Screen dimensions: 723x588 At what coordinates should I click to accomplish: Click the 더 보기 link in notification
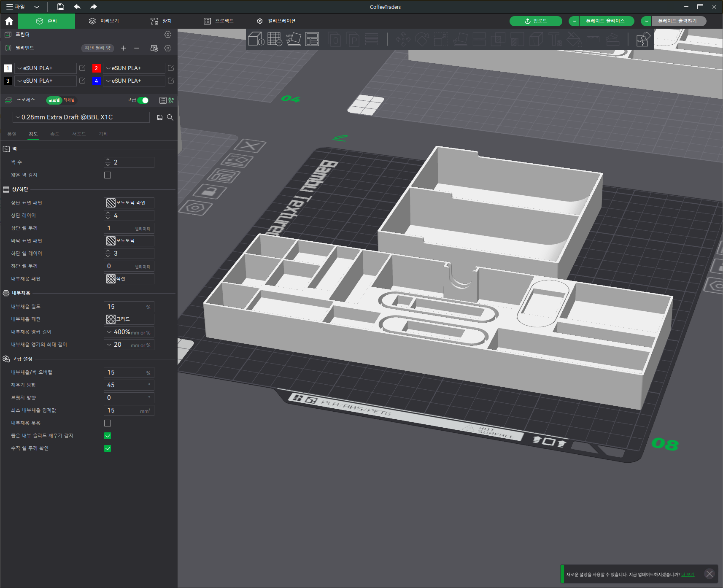coord(688,575)
